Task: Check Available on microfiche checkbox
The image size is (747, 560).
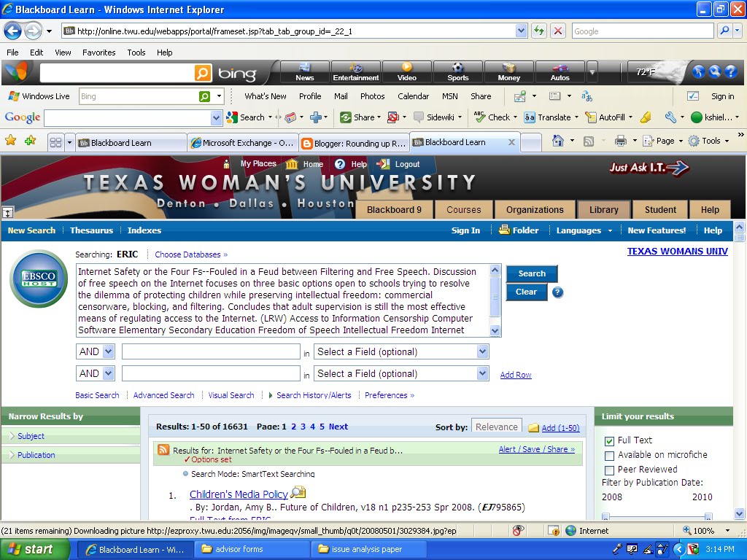Action: point(609,456)
